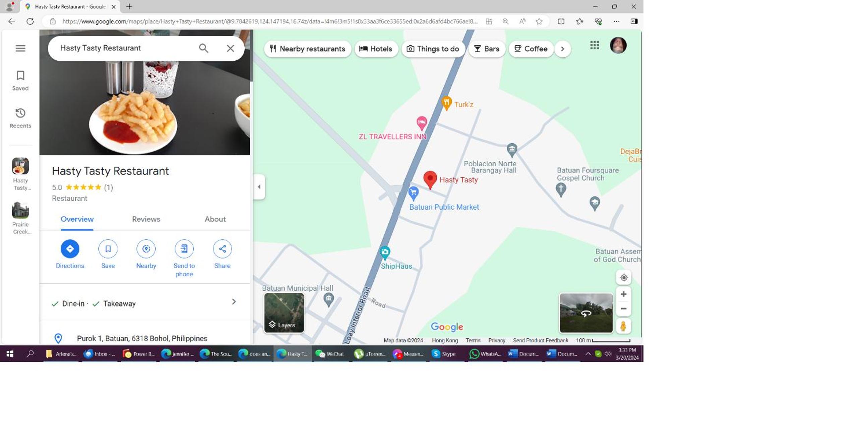
Task: Switch to the Reviews tab
Action: 146,219
